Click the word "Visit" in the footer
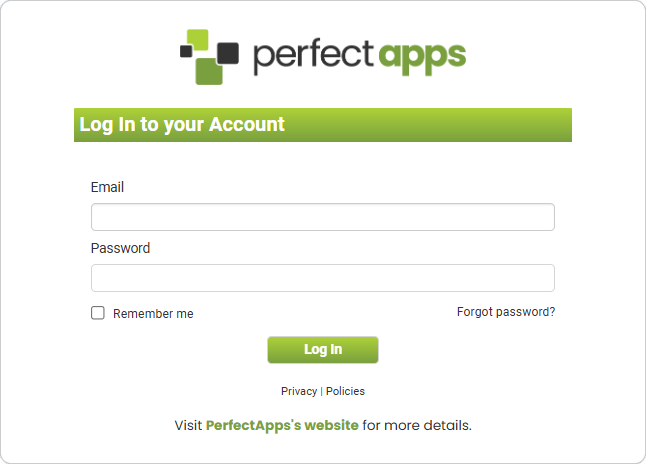 pyautogui.click(x=188, y=425)
